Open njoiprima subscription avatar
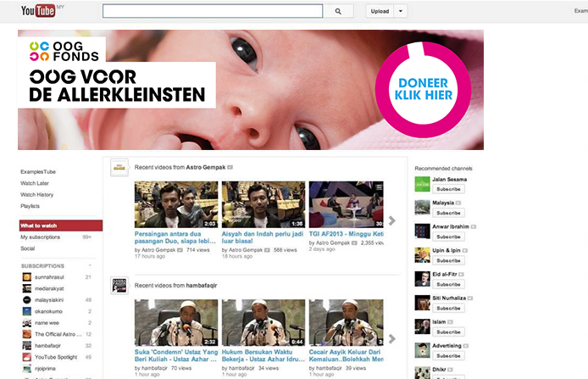The height and width of the screenshot is (379, 588). (26, 369)
